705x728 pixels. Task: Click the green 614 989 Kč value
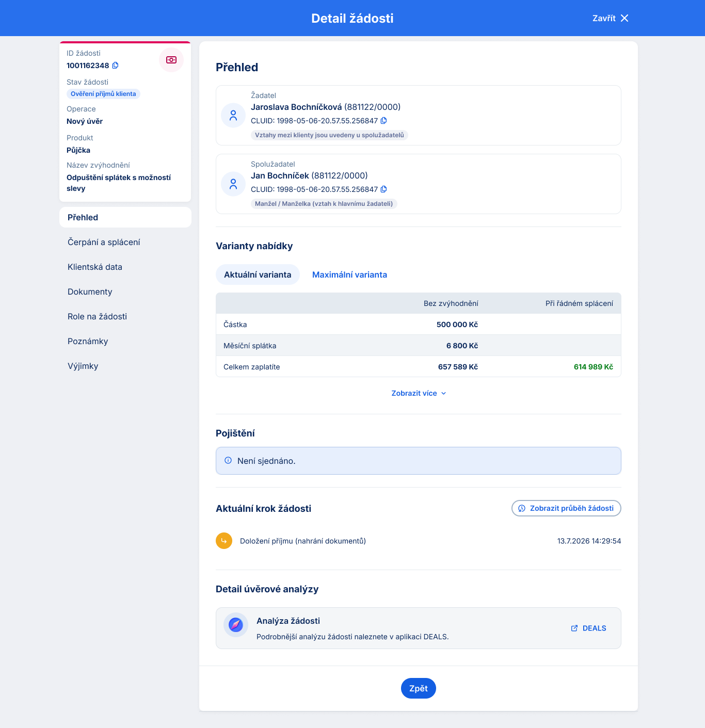point(594,367)
